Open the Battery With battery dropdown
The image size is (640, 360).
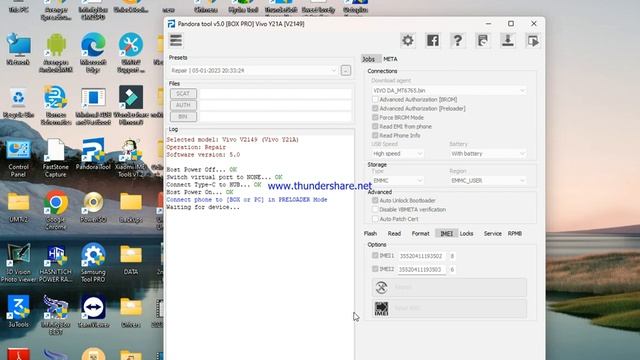pyautogui.click(x=488, y=153)
